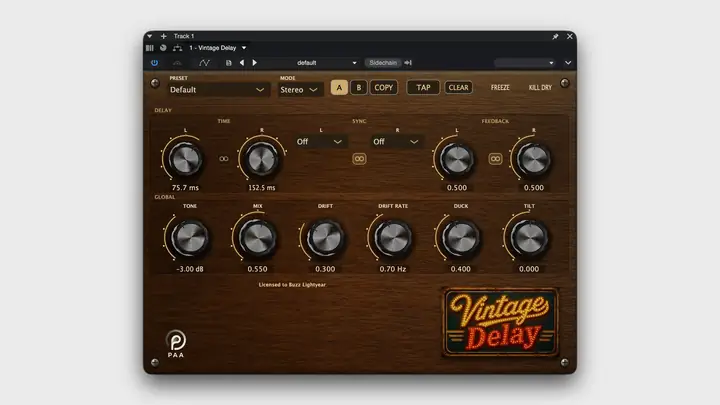Click the -3.00 dB tone value

190,269
